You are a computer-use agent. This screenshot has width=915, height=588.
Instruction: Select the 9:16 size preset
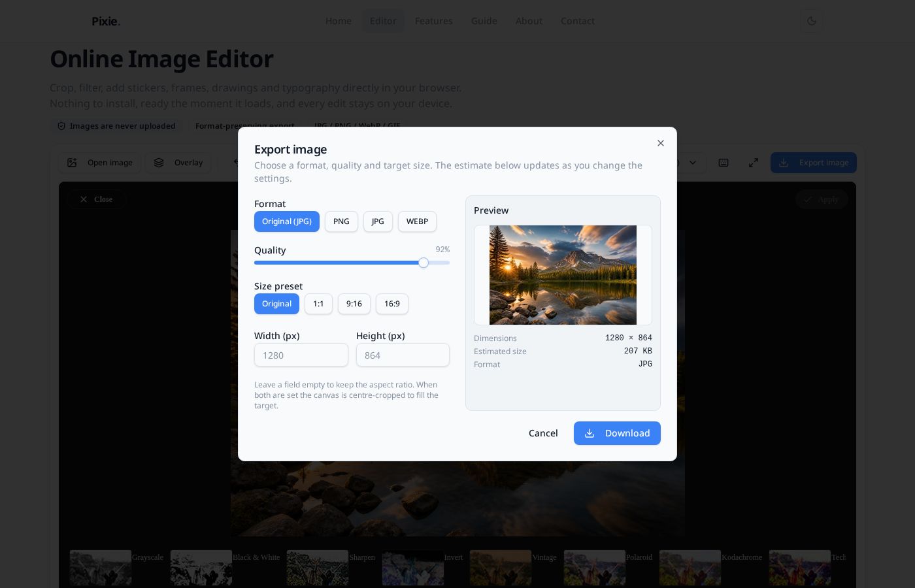click(354, 304)
